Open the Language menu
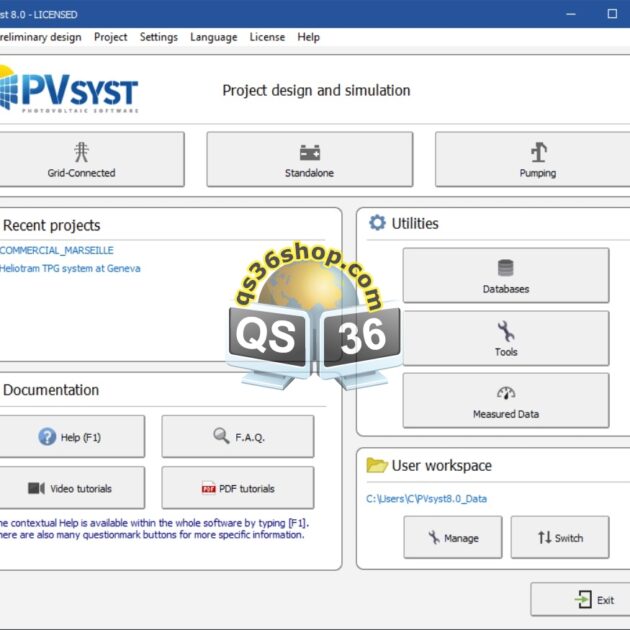 [x=213, y=37]
